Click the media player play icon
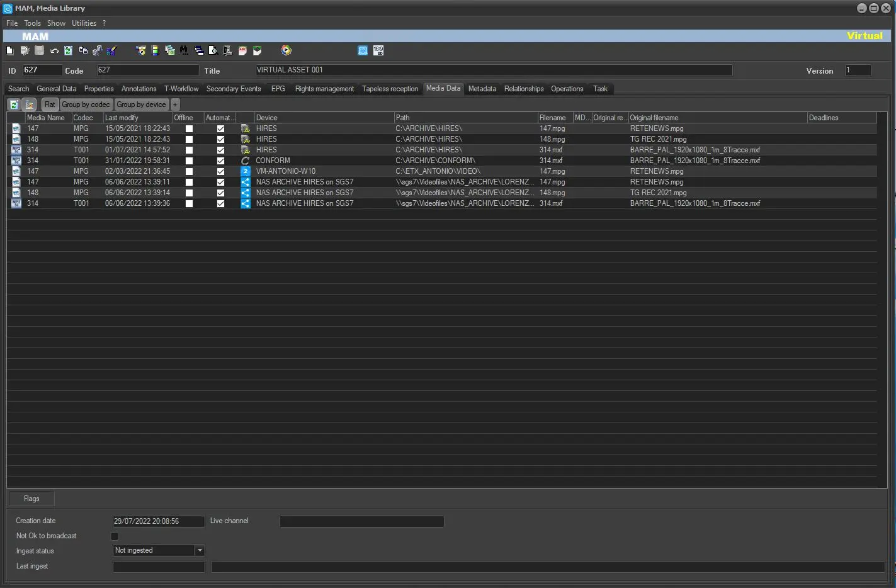The width and height of the screenshot is (896, 588). 286,50
